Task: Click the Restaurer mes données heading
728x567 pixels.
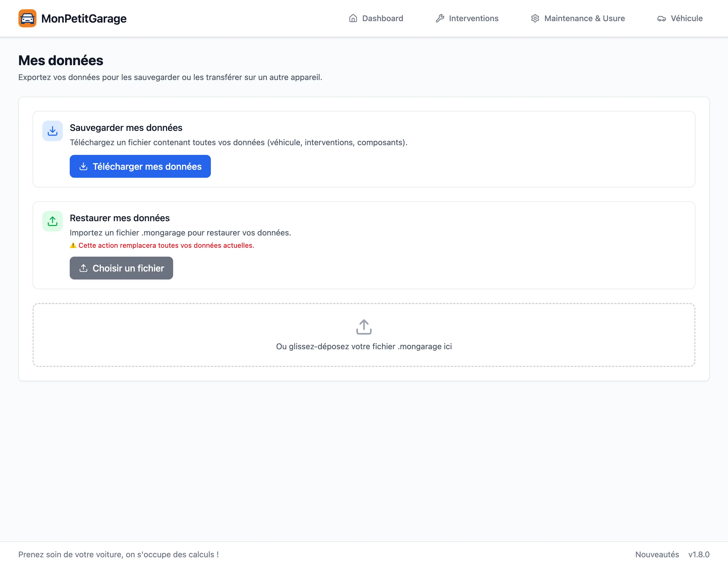Action: click(119, 218)
